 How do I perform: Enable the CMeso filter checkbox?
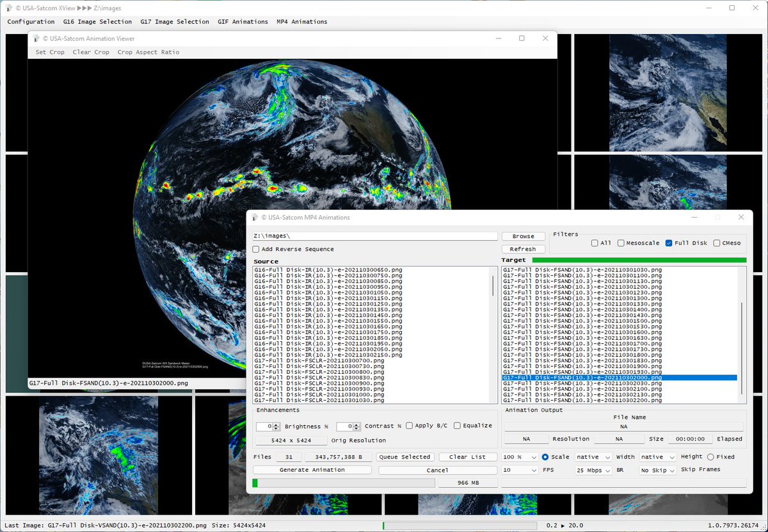[716, 243]
